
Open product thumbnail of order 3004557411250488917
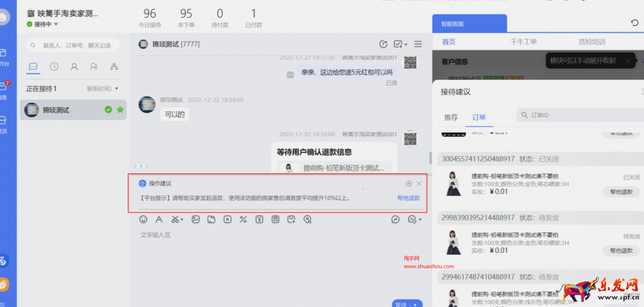[x=453, y=183]
